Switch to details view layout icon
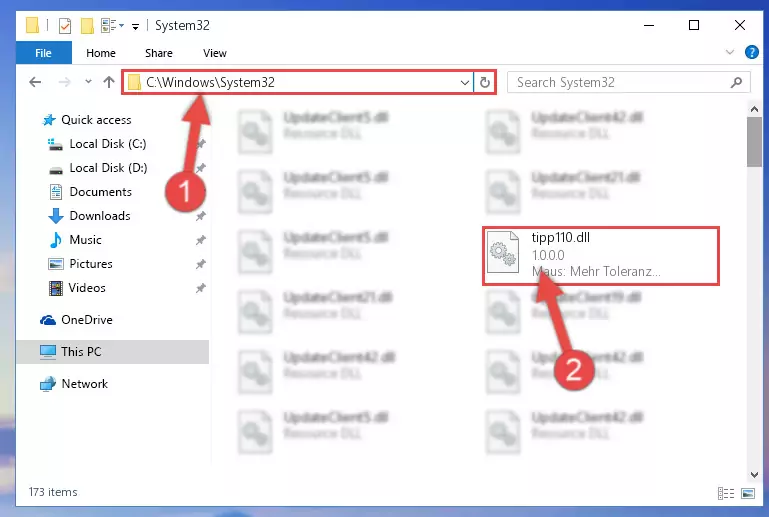Image resolution: width=769 pixels, height=517 pixels. pyautogui.click(x=726, y=493)
